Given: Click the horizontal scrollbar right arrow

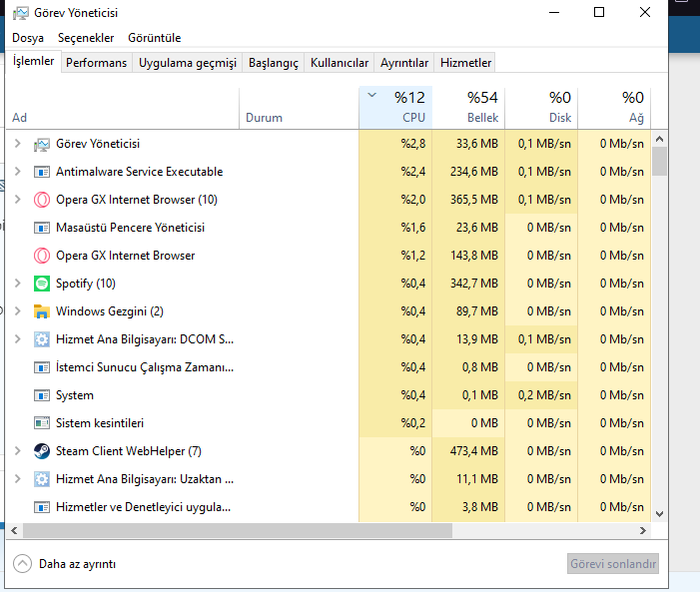Looking at the screenshot, I should (642, 530).
